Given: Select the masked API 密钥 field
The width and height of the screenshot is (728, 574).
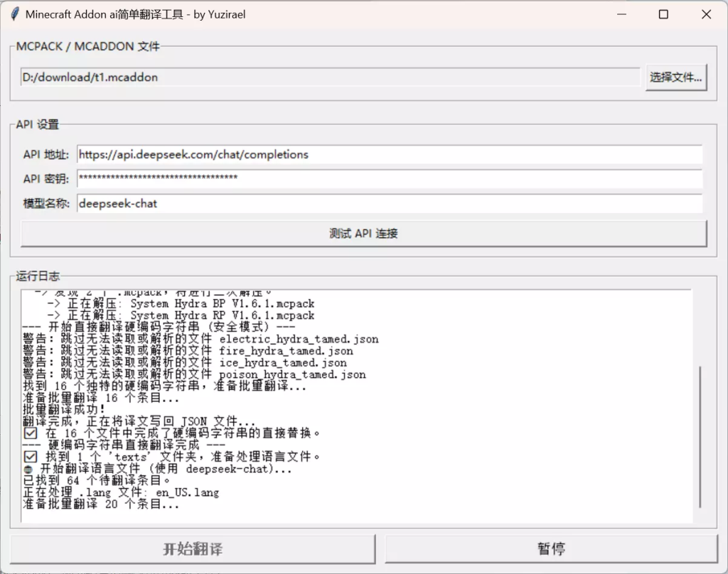Looking at the screenshot, I should click(x=390, y=178).
